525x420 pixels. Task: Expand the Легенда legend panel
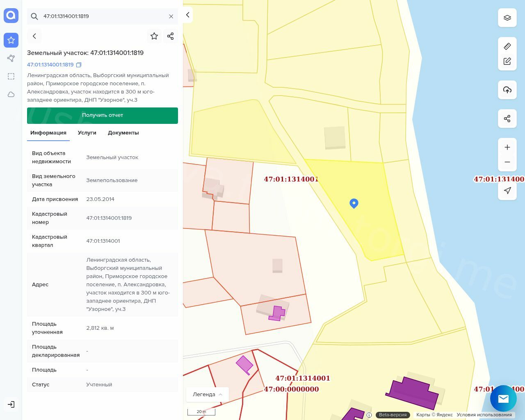coord(208,394)
